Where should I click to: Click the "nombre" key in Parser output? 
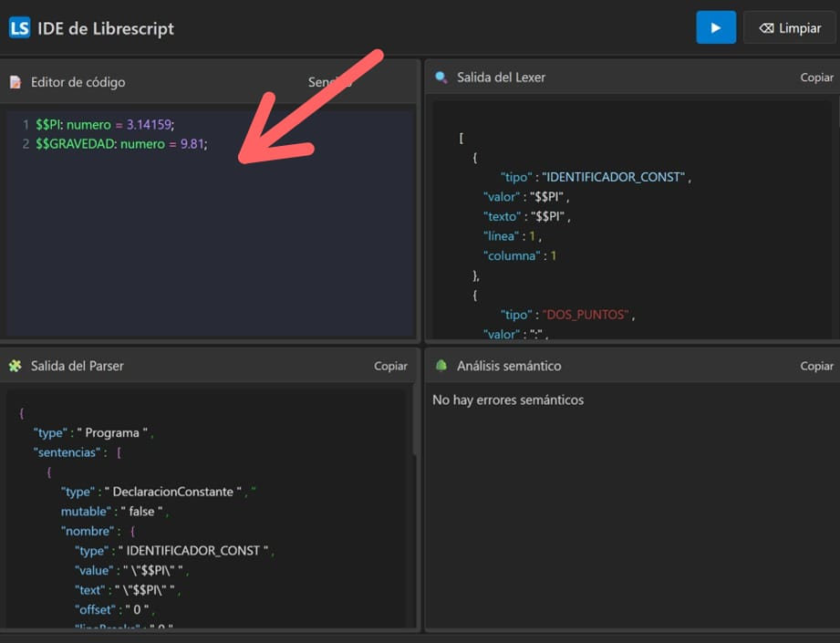[x=88, y=532]
